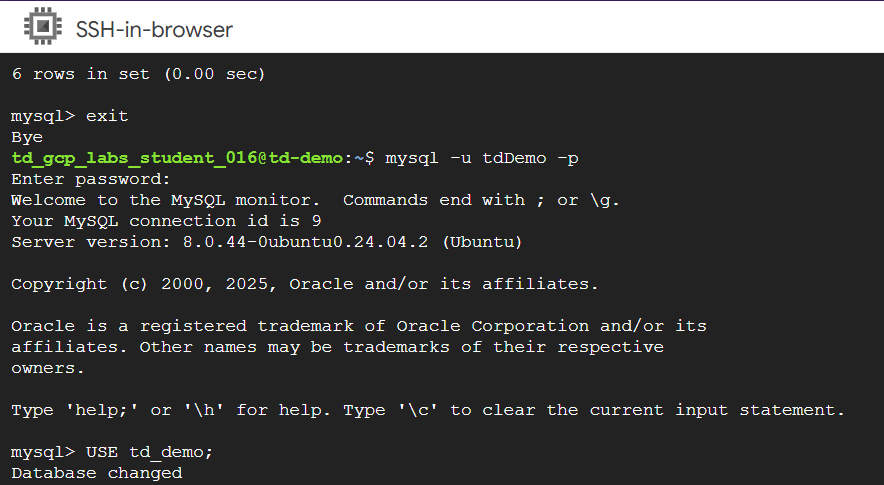Click the '6 rows in set' output line
884x485 pixels.
pos(138,74)
